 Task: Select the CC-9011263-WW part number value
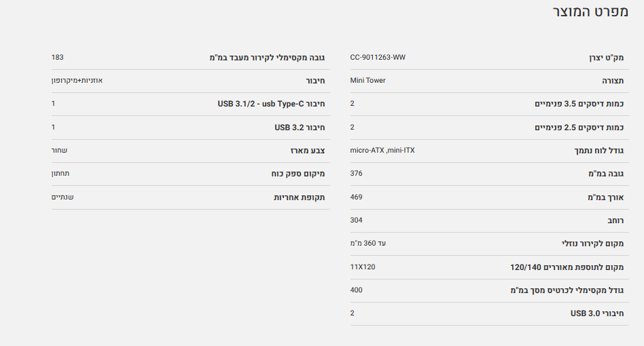(x=378, y=57)
